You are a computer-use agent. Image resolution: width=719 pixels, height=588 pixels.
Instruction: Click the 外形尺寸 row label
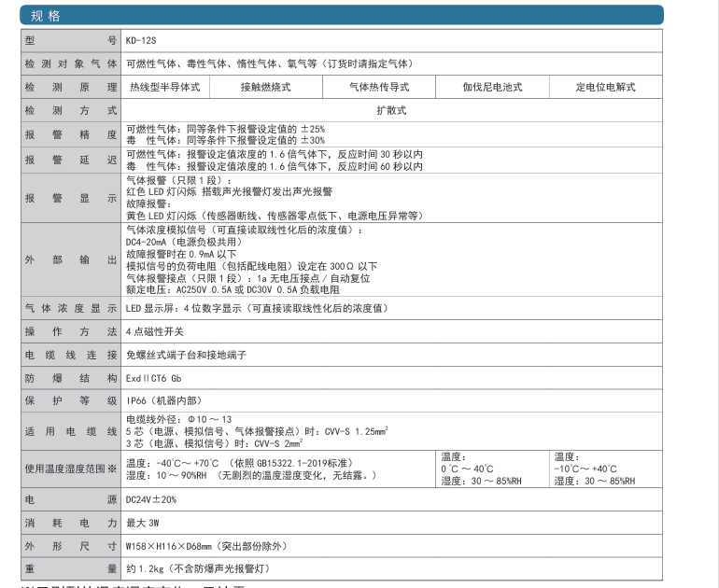pyautogui.click(x=71, y=546)
